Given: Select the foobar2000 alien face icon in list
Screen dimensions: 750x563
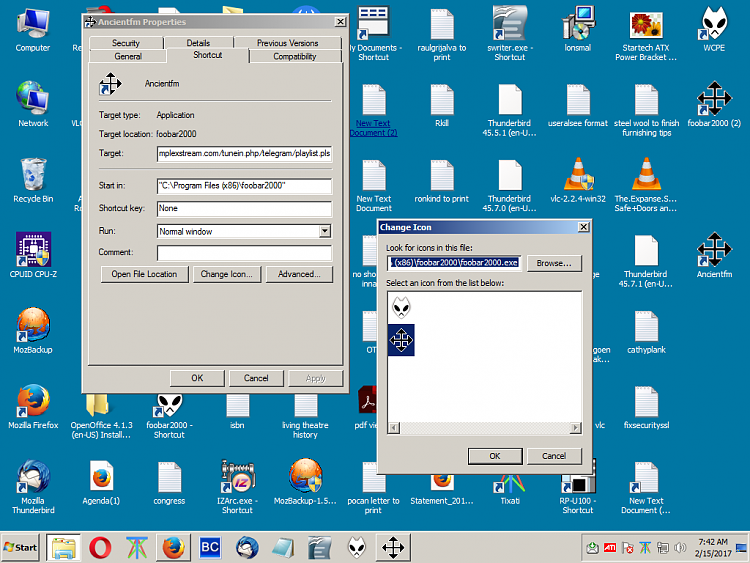Looking at the screenshot, I should 401,307.
